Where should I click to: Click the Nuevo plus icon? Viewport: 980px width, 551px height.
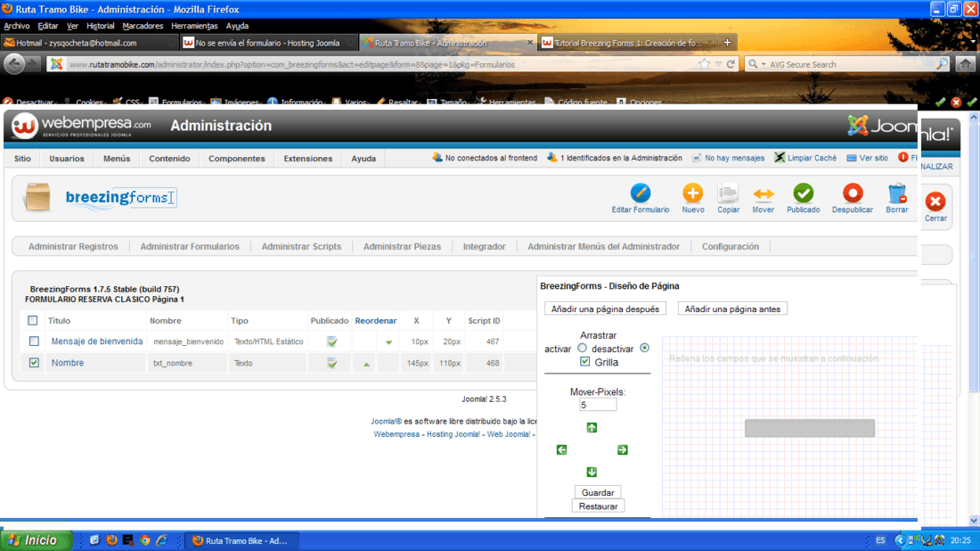[x=692, y=193]
